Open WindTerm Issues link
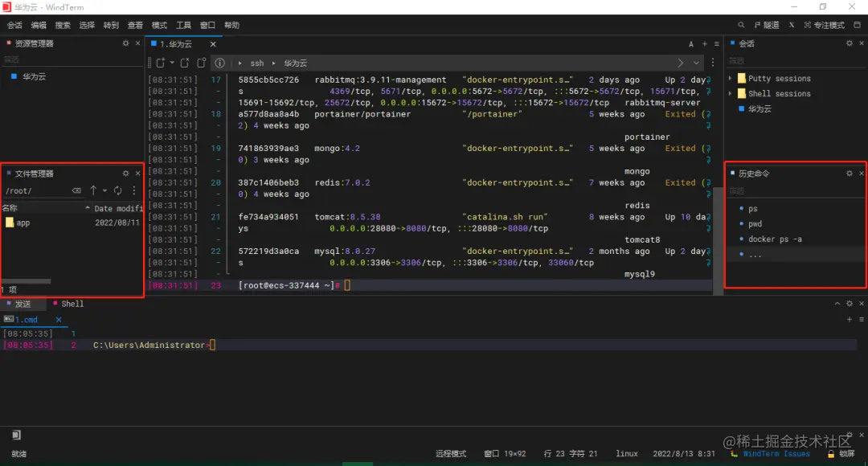Image resolution: width=868 pixels, height=466 pixels. 776,453
